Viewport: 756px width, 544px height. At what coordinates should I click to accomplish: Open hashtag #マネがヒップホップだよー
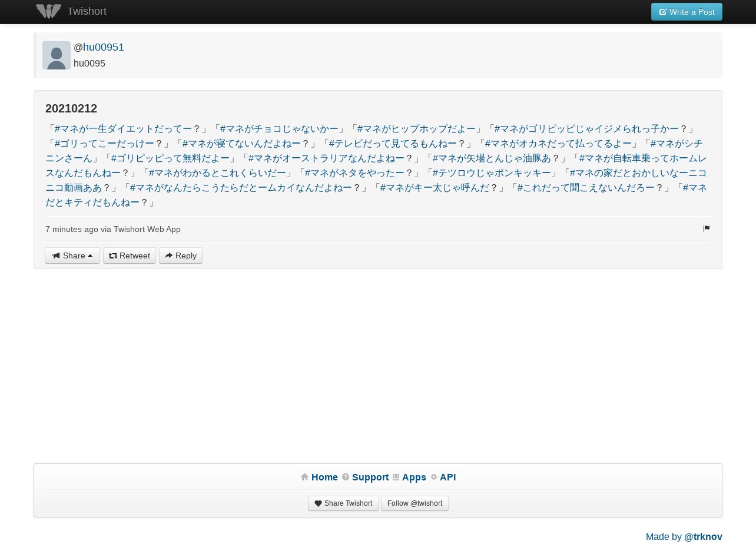pos(416,129)
